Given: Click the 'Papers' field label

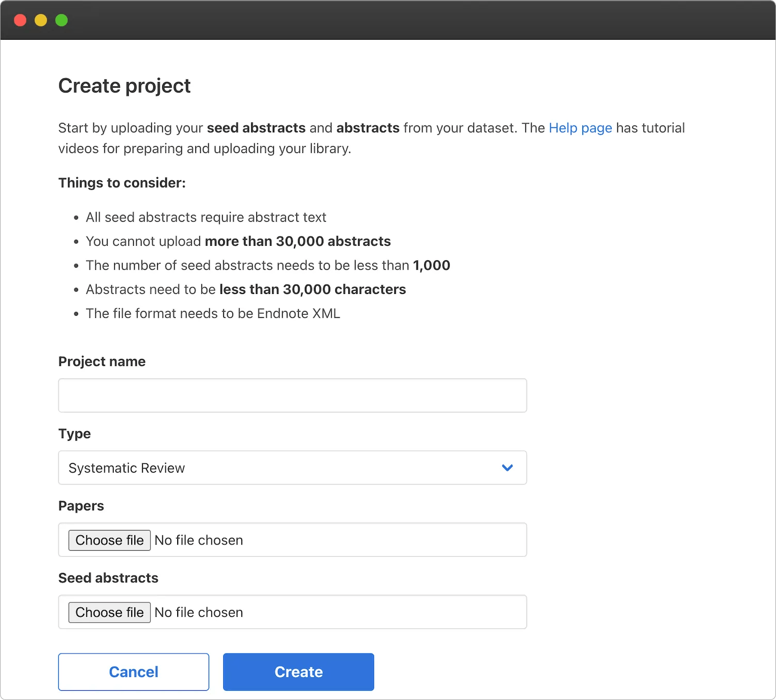Looking at the screenshot, I should tap(81, 506).
